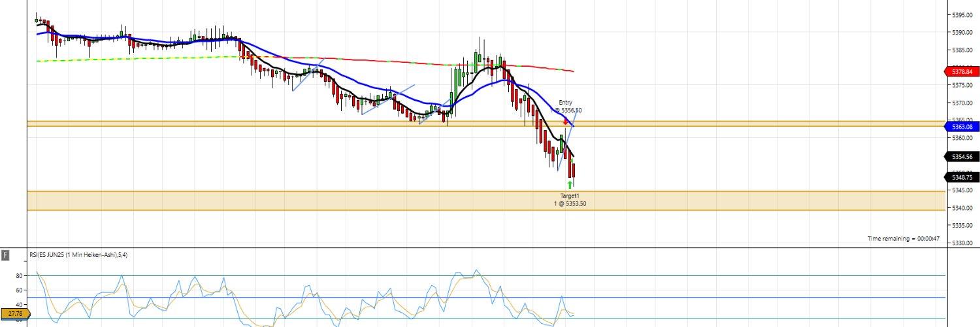Select the black 5354.56 price marker
980x327 pixels.
coord(962,156)
